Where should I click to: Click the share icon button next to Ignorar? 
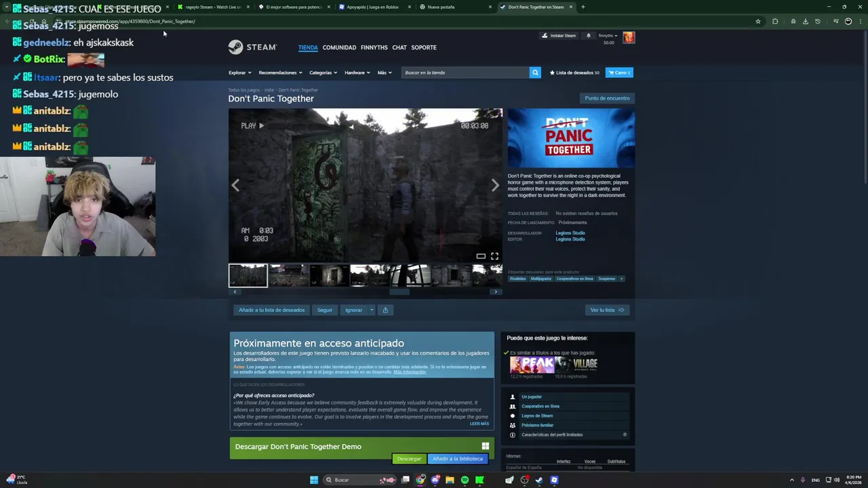coord(385,310)
